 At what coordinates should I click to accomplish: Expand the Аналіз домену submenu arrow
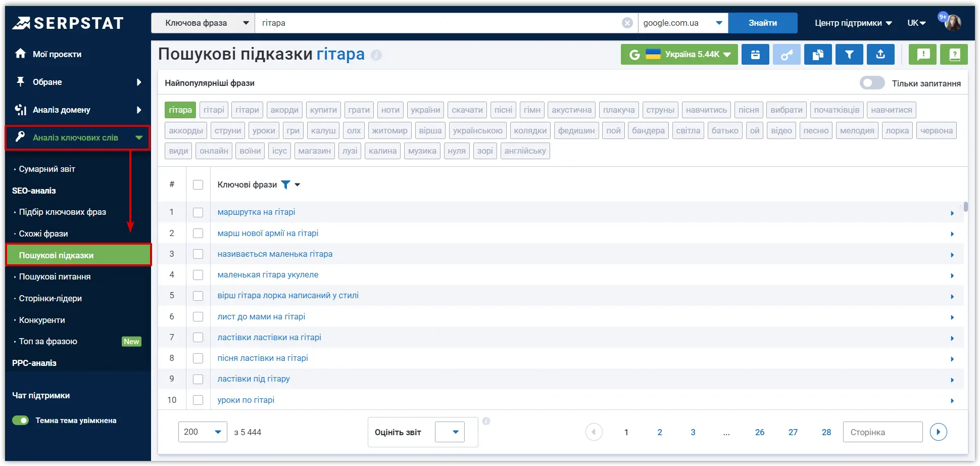[x=139, y=110]
